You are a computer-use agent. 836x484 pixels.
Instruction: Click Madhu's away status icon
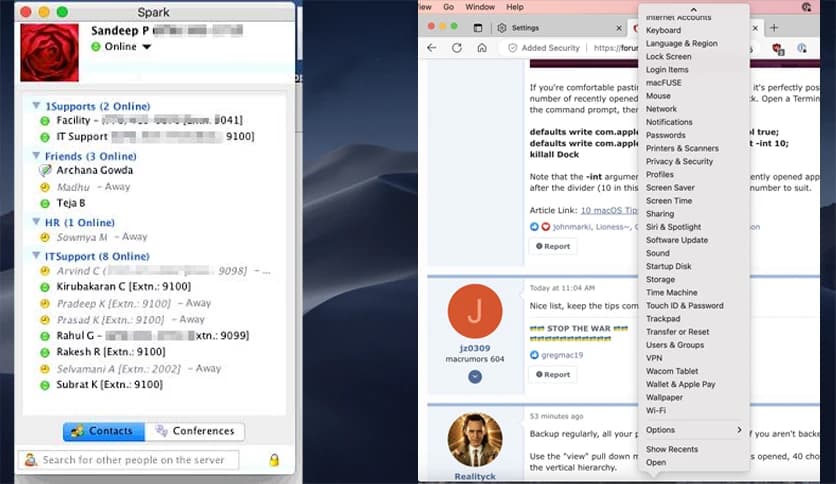tap(45, 187)
